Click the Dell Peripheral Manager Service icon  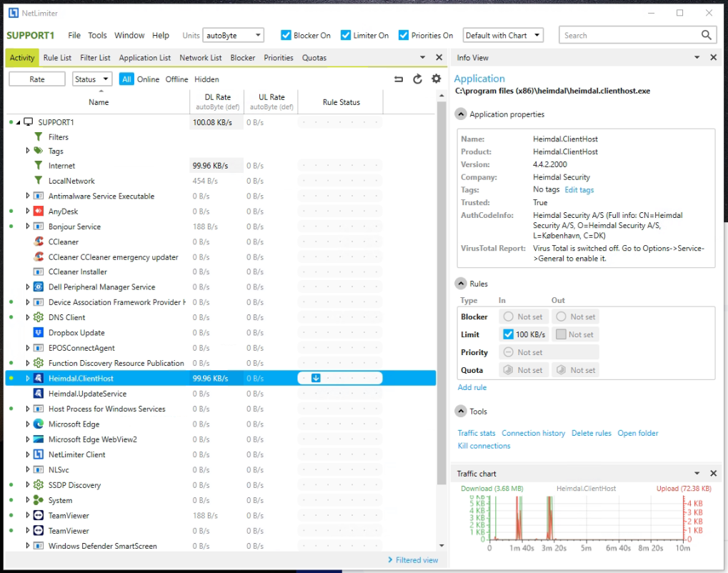[x=39, y=287]
